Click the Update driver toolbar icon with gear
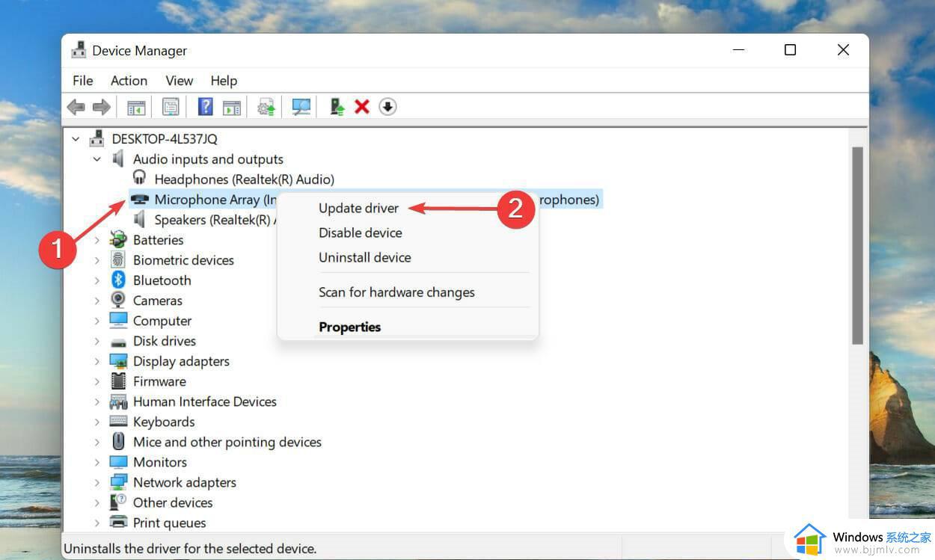935x560 pixels. tap(266, 107)
